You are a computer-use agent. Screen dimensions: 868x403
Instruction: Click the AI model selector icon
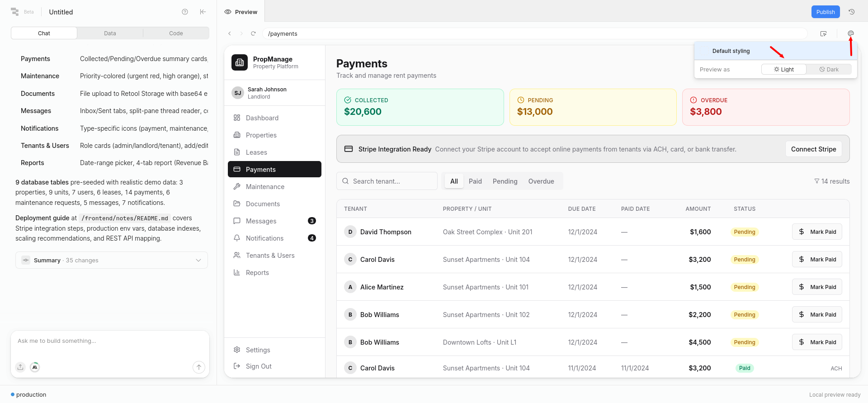coord(35,367)
